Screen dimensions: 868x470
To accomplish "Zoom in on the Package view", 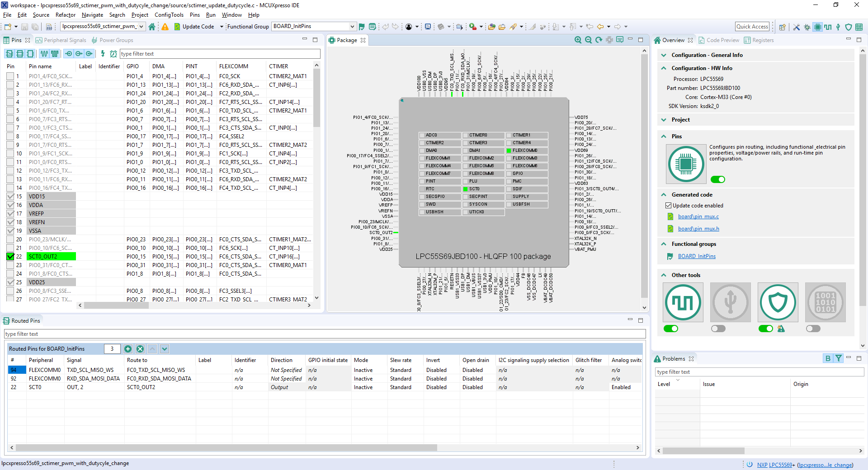I will [578, 40].
